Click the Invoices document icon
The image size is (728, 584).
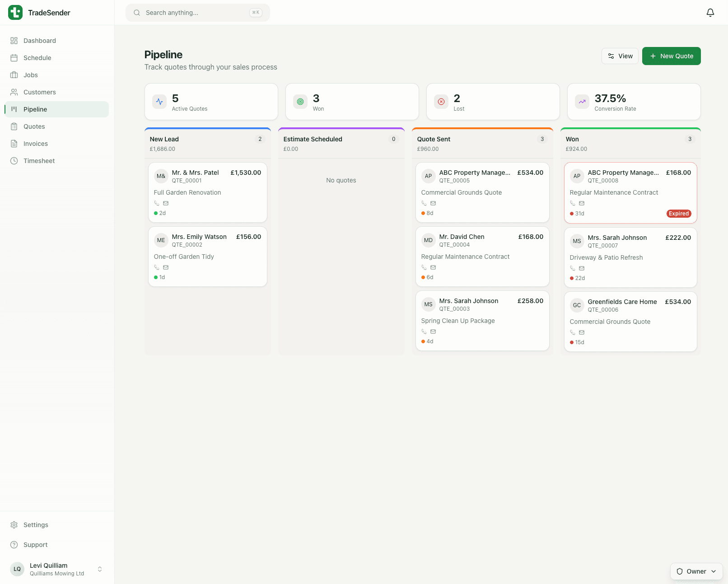pos(14,144)
